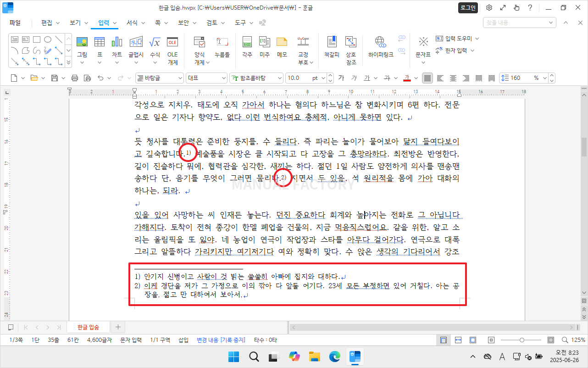Screen dimensions: 588x368
Task: Select justified paragraph alignment
Action: click(x=427, y=78)
